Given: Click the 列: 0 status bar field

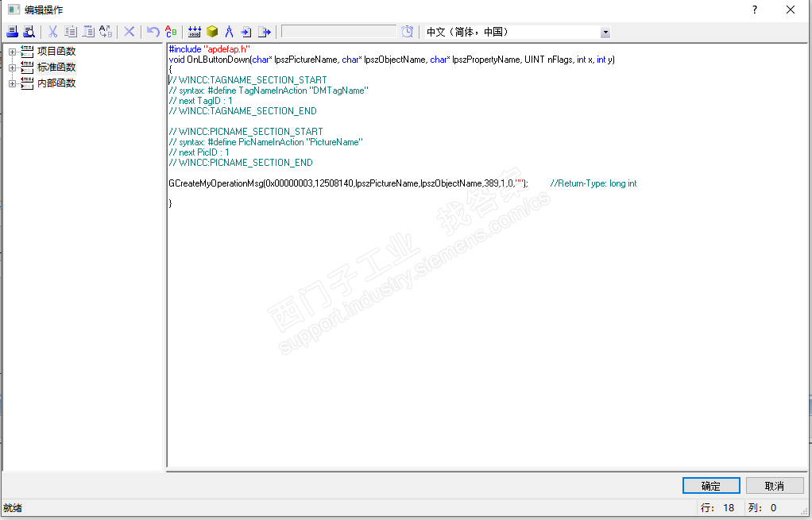Looking at the screenshot, I should pyautogui.click(x=764, y=507).
